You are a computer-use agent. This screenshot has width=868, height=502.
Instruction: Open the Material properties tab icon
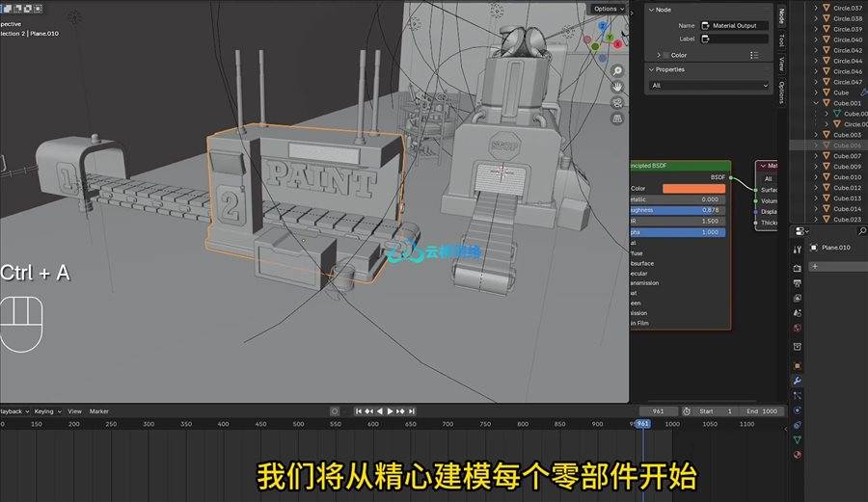(798, 455)
